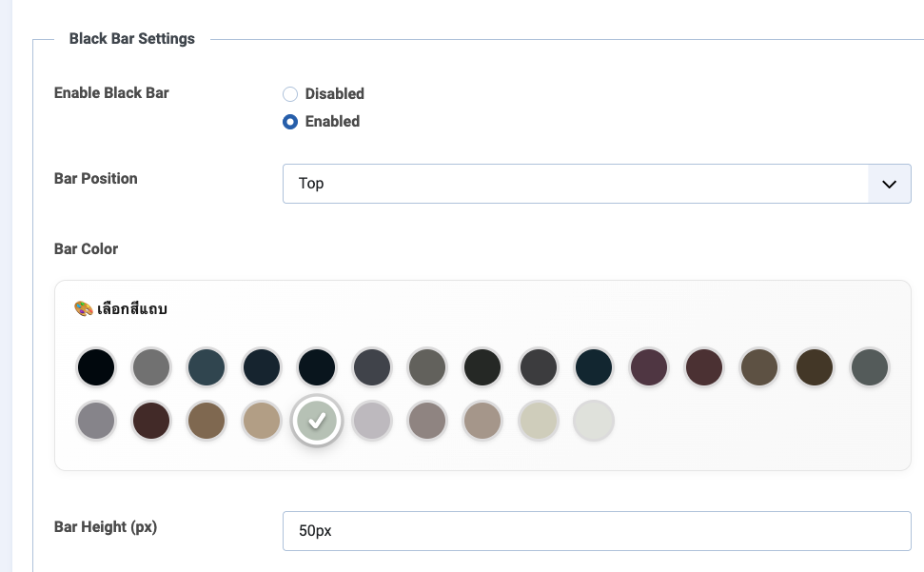Screen dimensions: 924x572
Task: Choose the sandy beige swatch beside sage green
Action: [262, 420]
